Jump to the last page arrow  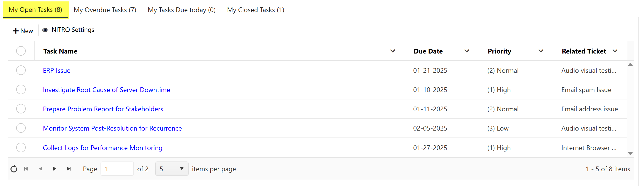click(69, 169)
